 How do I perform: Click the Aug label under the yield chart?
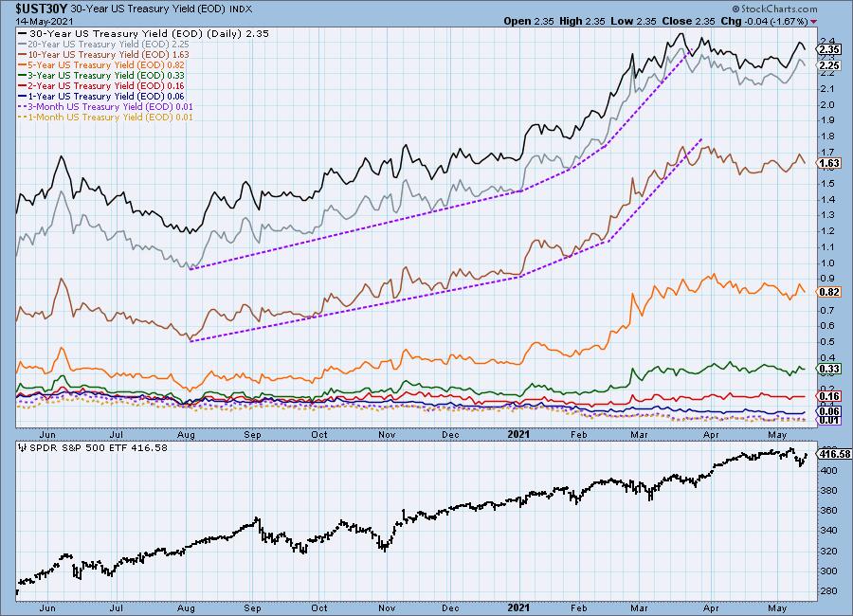pyautogui.click(x=186, y=435)
